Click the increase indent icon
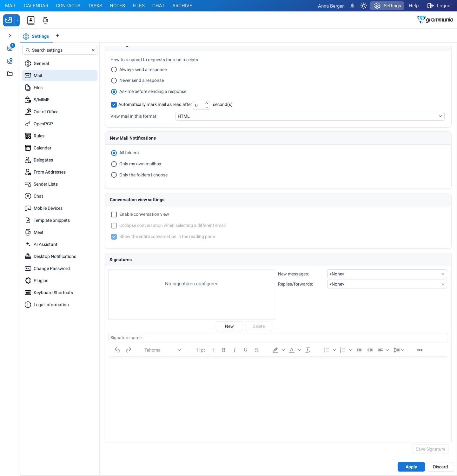 tap(370, 350)
